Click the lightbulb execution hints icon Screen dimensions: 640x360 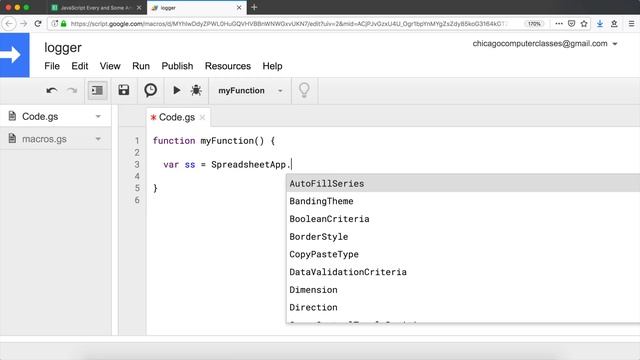[x=304, y=90]
